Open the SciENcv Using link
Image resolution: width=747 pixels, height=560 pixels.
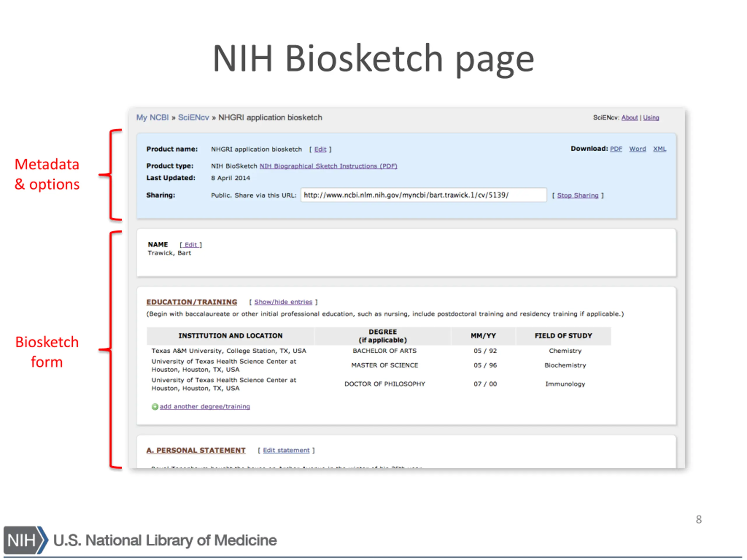point(651,118)
